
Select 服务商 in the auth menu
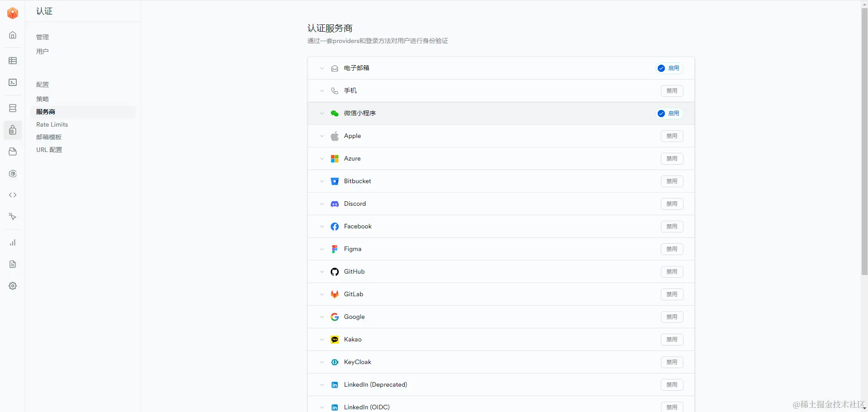[46, 112]
